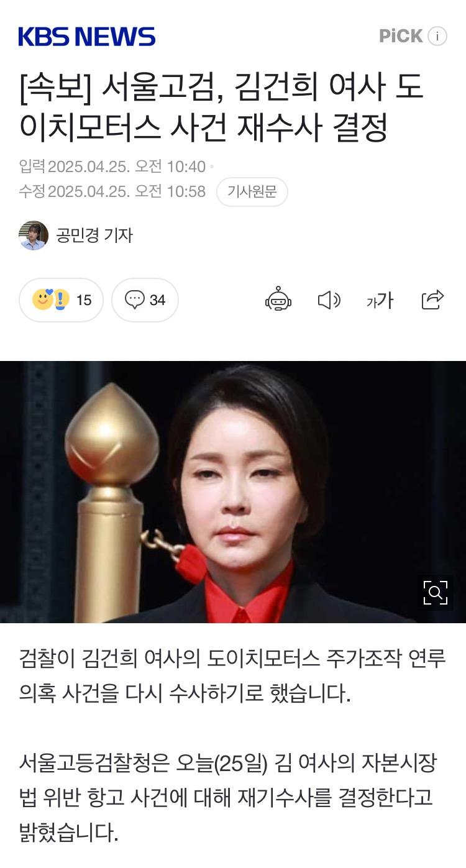Tap the 입력 2025.04.25. 오전 10:40 timestamp

pos(112,167)
